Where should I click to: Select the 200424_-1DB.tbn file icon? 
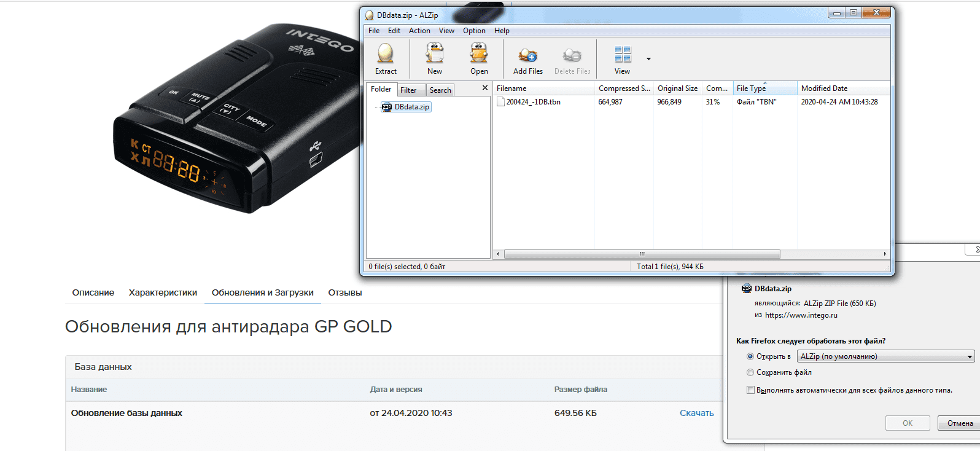(500, 102)
